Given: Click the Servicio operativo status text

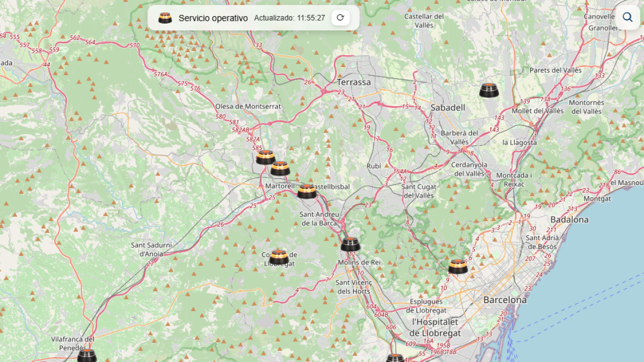Looking at the screenshot, I should click(x=213, y=18).
